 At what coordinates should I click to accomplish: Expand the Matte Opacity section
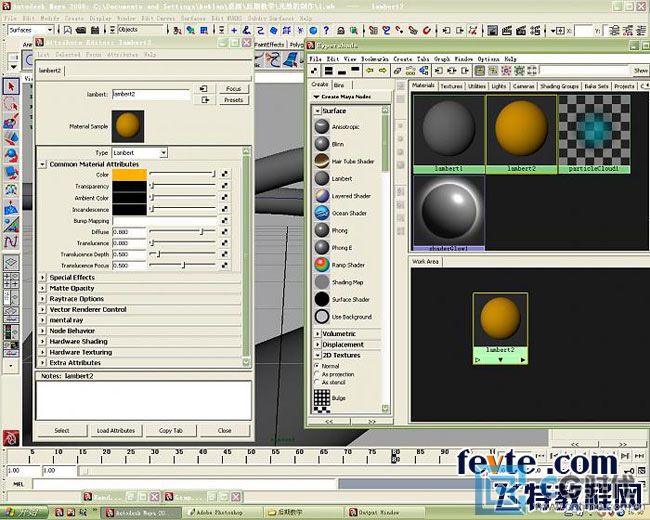pos(42,288)
